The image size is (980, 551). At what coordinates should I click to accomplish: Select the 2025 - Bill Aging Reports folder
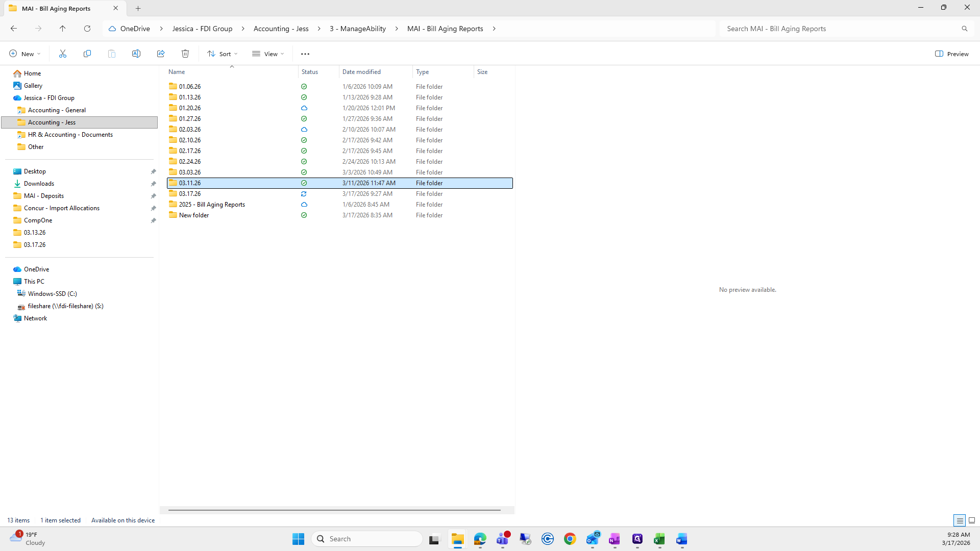[x=212, y=205]
